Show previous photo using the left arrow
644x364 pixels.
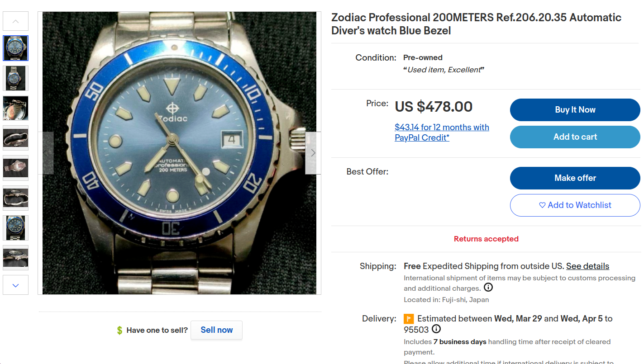[x=46, y=153]
